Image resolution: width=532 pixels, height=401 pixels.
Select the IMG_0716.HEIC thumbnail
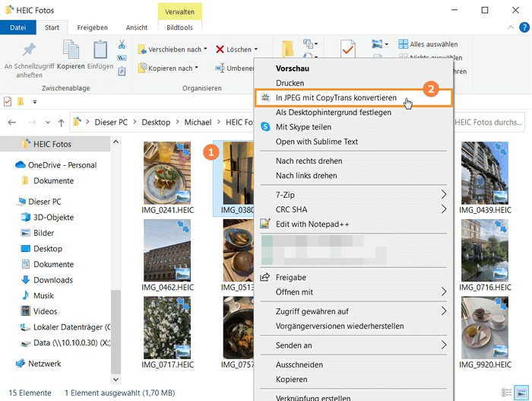485,250
